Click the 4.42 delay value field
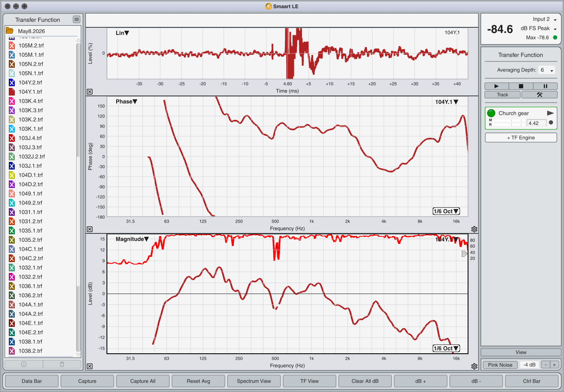Screen dimensions: 564x392 [x=537, y=123]
